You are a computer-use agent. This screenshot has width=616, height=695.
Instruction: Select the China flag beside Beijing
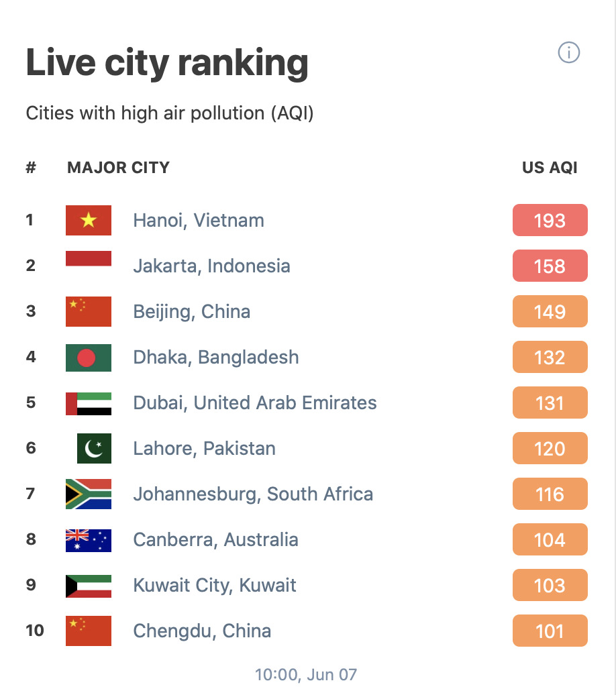click(x=88, y=311)
